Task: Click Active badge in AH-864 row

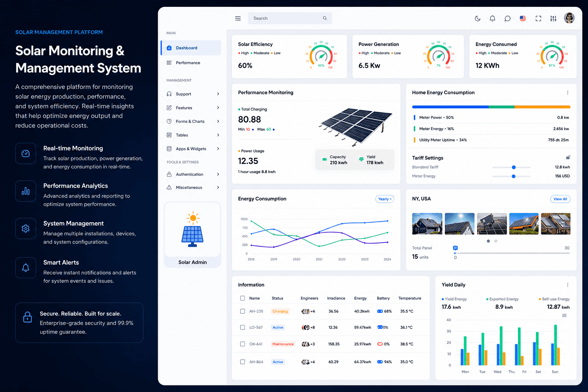Action: (x=278, y=362)
